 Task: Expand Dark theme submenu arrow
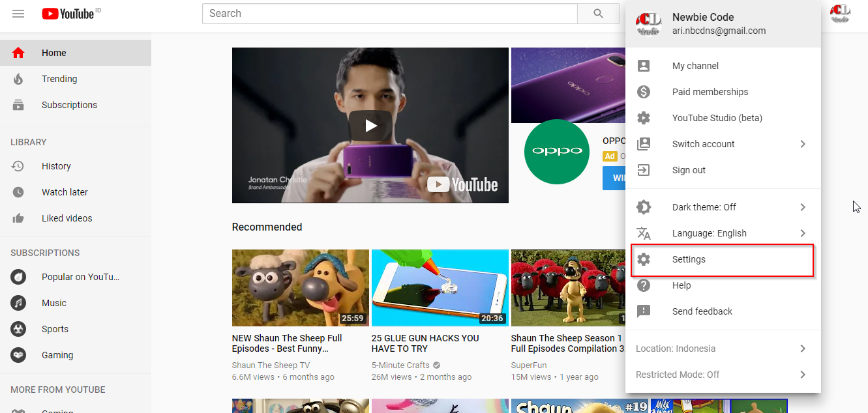pos(803,207)
